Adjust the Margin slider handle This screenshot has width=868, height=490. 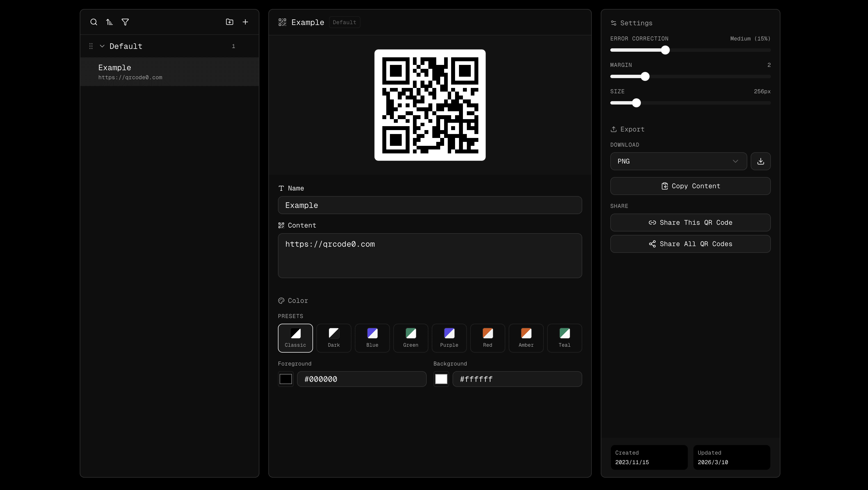click(645, 76)
